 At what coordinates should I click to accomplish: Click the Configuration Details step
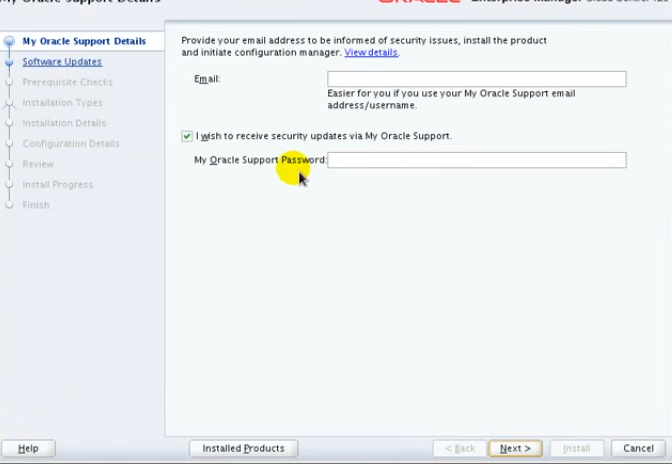pyautogui.click(x=71, y=144)
